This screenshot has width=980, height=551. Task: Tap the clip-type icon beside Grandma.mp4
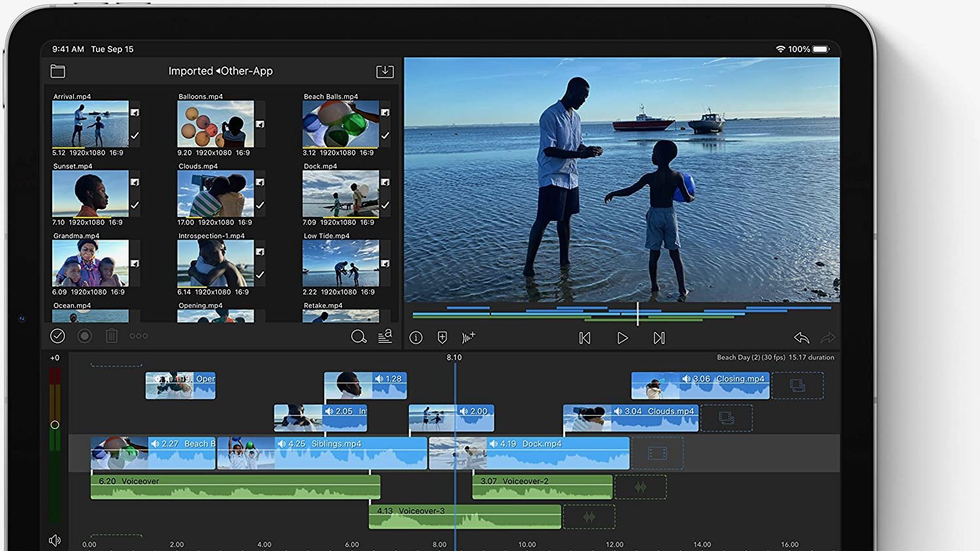coord(135,263)
